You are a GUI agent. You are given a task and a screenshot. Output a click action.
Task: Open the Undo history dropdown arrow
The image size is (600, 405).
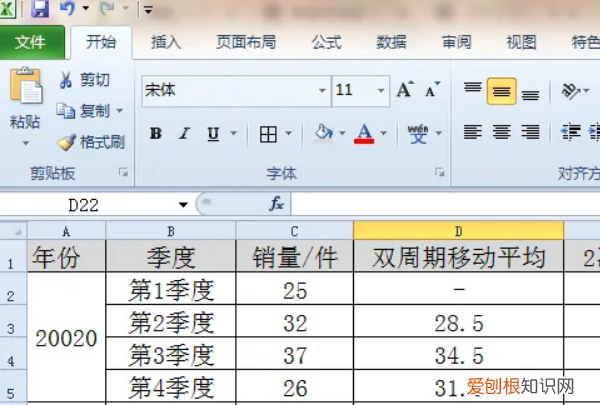[x=86, y=8]
